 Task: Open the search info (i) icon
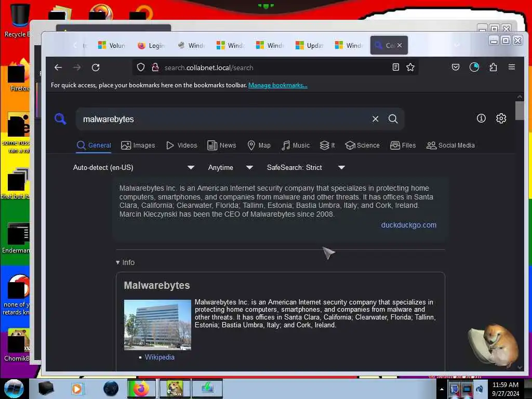[x=481, y=118]
